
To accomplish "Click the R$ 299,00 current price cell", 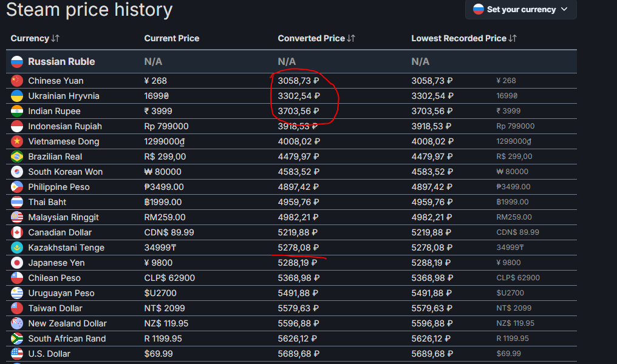I will pos(165,157).
